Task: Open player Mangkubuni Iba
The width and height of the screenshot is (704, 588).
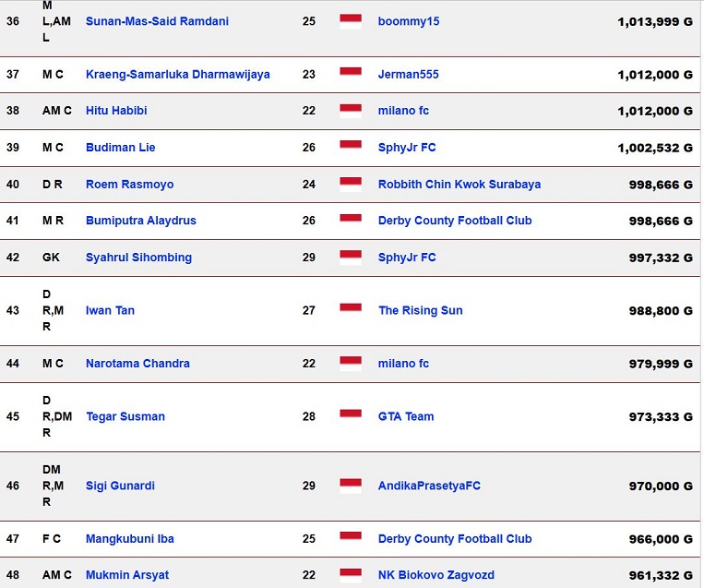Action: click(130, 538)
